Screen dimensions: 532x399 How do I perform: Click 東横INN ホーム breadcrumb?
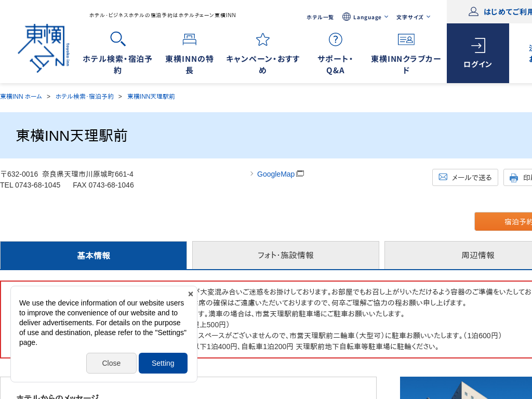21,96
